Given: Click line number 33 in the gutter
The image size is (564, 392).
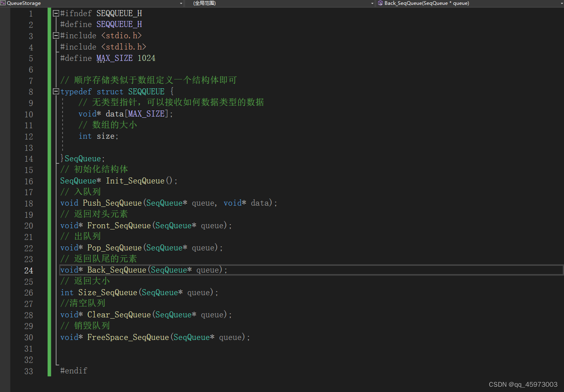Looking at the screenshot, I should [29, 371].
